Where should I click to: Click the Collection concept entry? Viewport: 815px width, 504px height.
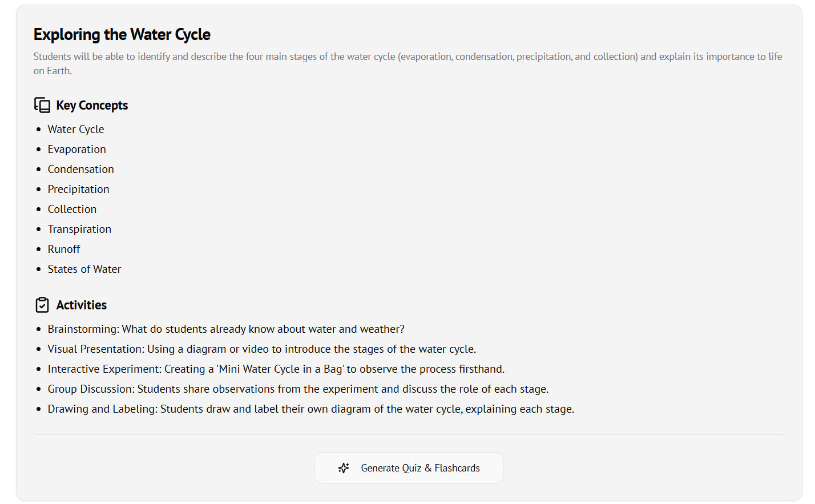tap(72, 209)
